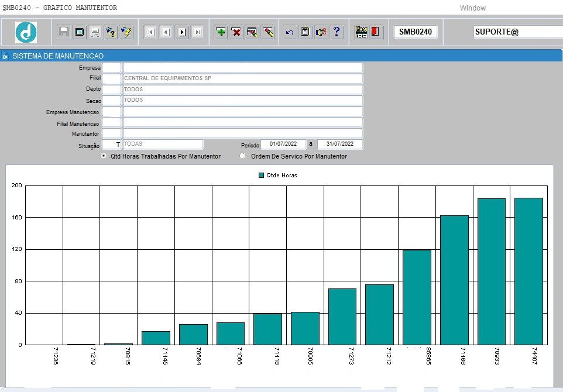The width and height of the screenshot is (563, 392).
Task: Click the bar for manutentor 71273
Action: [x=342, y=317]
